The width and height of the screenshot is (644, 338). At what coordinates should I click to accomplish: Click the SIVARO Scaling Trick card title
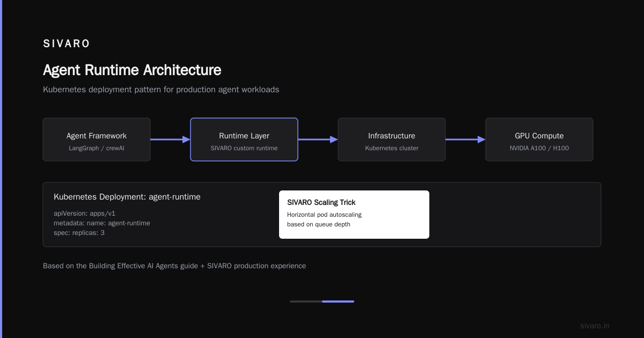click(321, 202)
